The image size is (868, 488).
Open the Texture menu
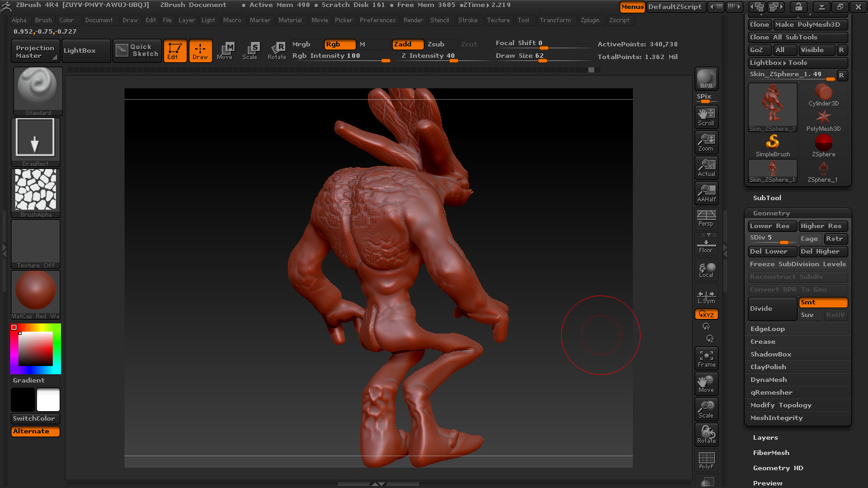coord(498,20)
